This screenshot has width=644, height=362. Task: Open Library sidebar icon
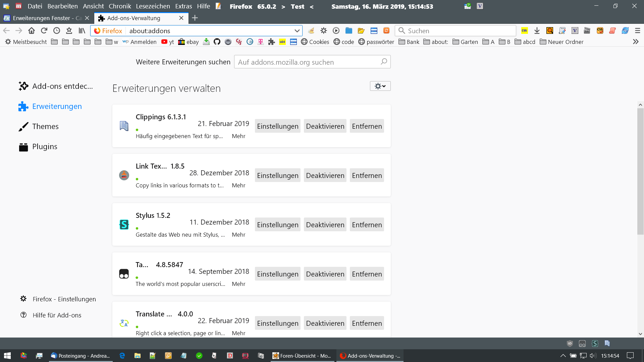coord(82,31)
